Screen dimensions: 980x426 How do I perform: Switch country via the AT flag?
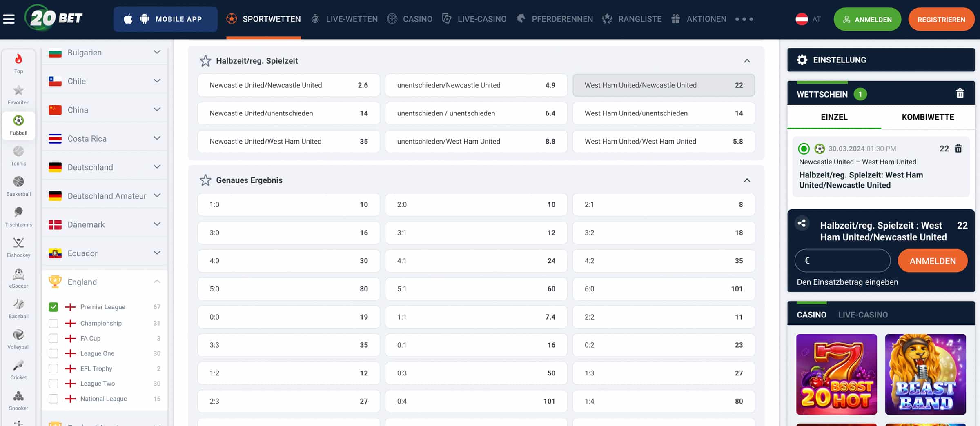[x=802, y=19]
